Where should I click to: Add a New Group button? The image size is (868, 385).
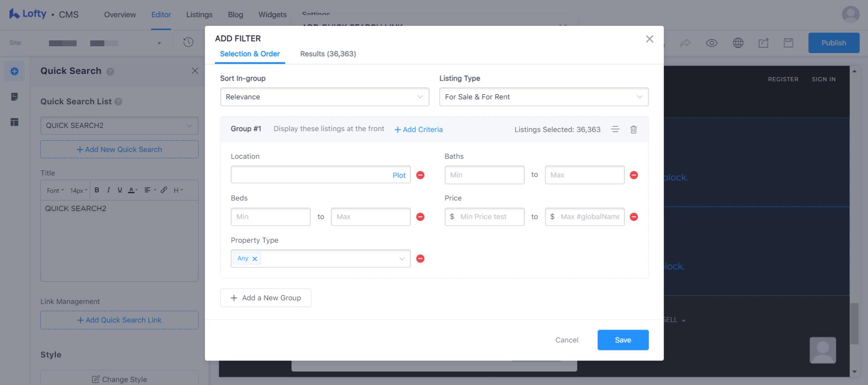(266, 298)
